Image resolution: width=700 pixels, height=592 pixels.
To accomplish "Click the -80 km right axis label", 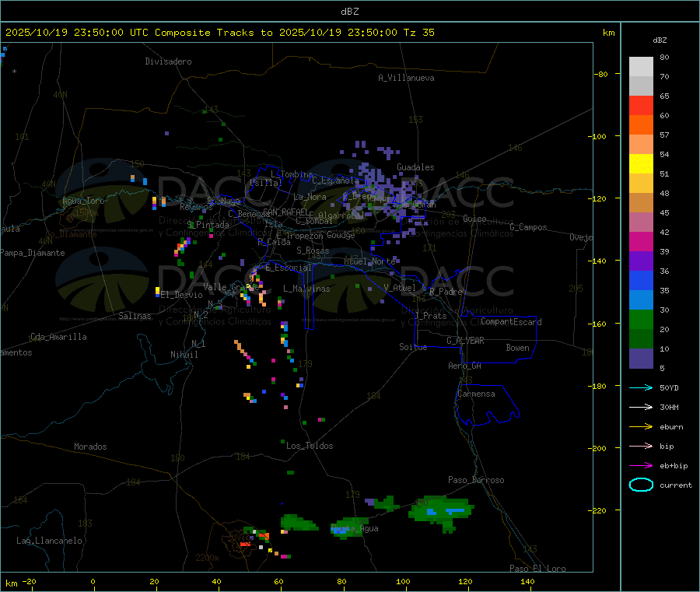I will coord(600,74).
